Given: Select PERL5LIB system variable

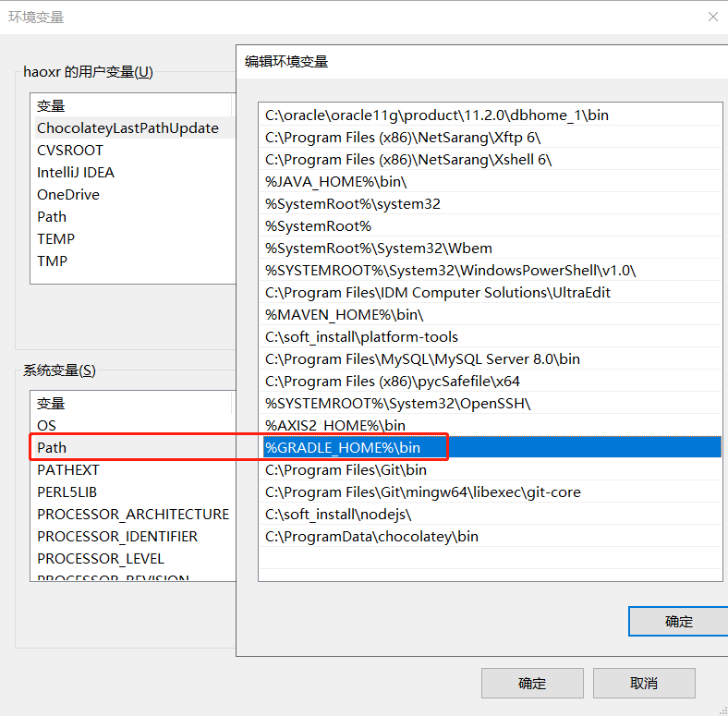Looking at the screenshot, I should pos(133,492).
